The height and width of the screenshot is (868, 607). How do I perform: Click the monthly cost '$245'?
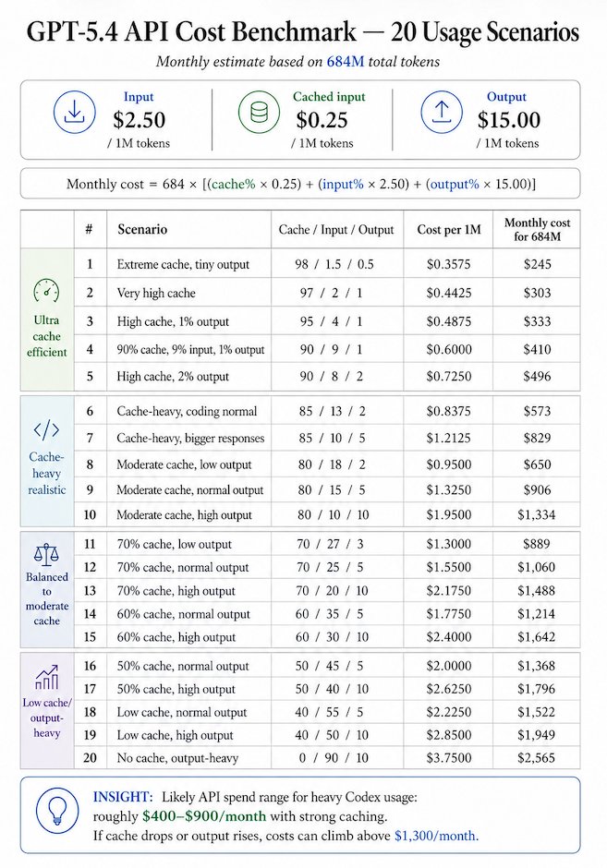(x=537, y=264)
